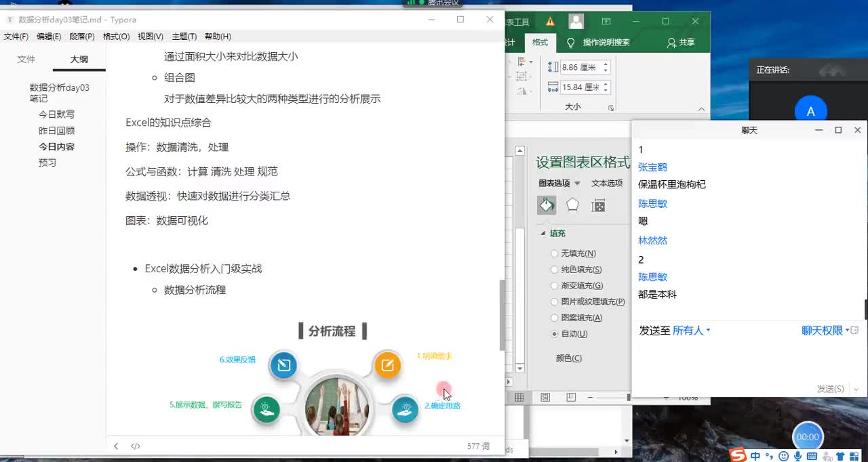
Task: Click the Share button in Excel
Action: click(x=681, y=42)
